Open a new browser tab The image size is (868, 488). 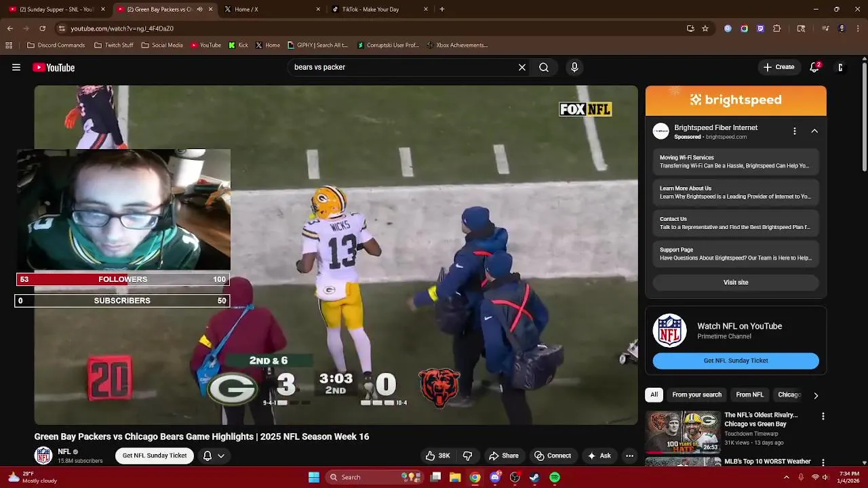[x=442, y=9]
